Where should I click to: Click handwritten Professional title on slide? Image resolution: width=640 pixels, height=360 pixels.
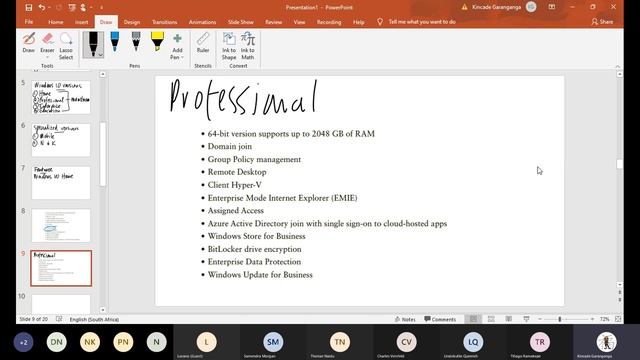tap(243, 100)
